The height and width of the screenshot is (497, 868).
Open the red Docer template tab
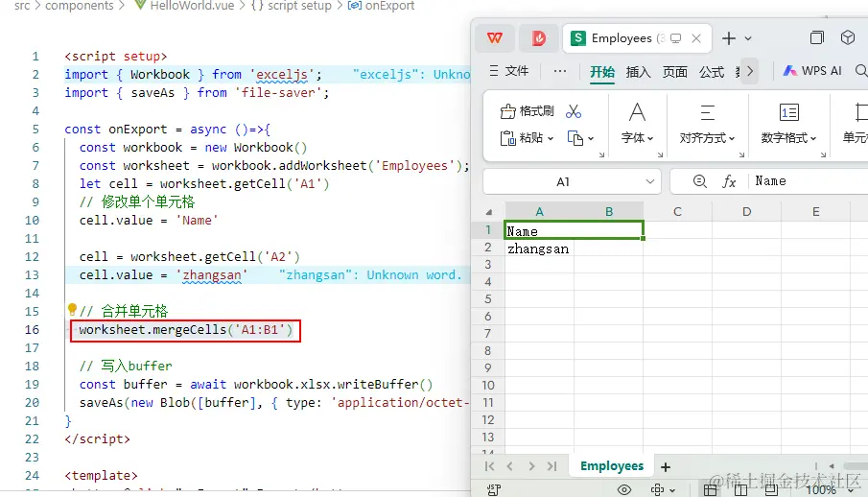[x=539, y=38]
